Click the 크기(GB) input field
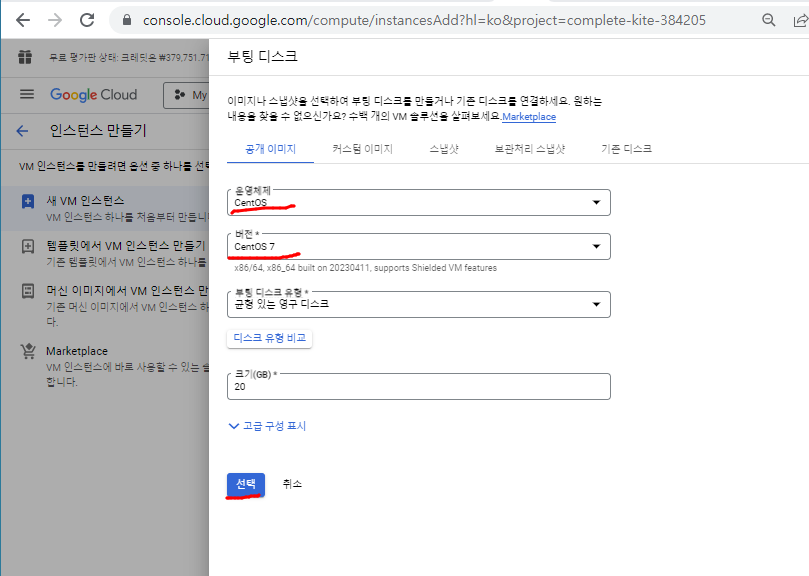The width and height of the screenshot is (809, 576). (418, 386)
